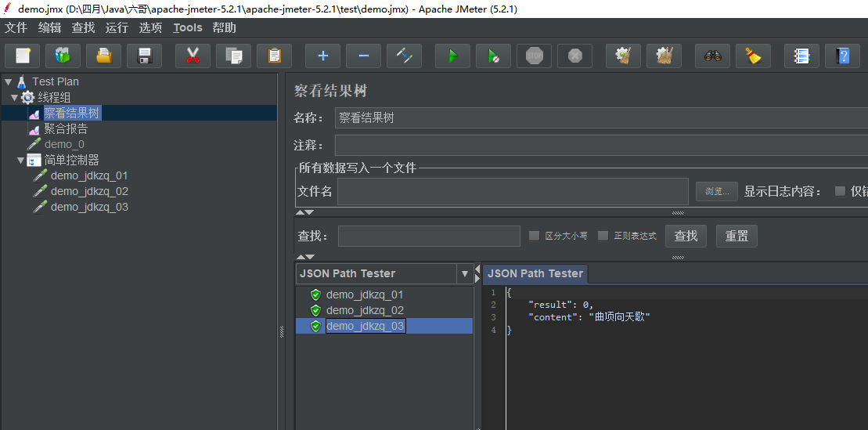Clear results with gear broom icon
This screenshot has width=868, height=430.
[623, 56]
